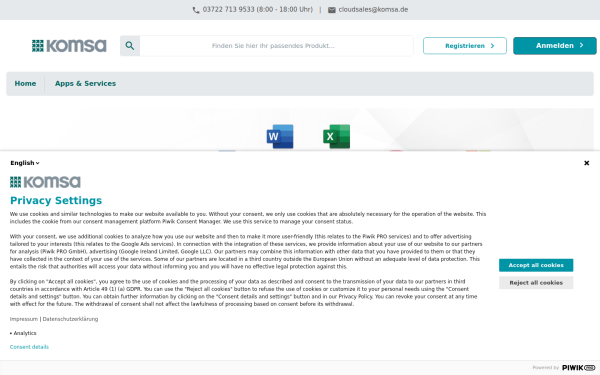Click the phone number 03722 713 9533
The image size is (600, 375).
tap(228, 10)
